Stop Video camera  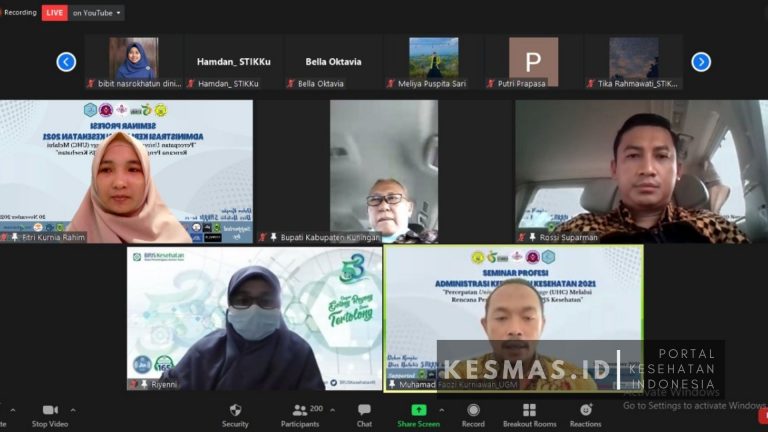[50, 415]
